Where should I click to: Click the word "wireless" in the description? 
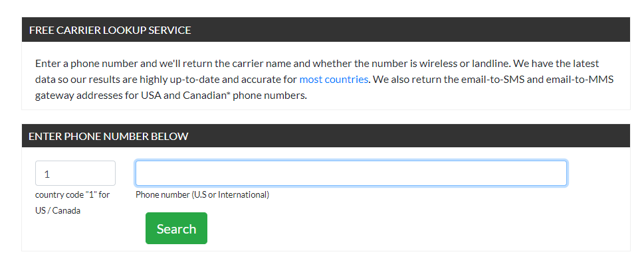437,64
